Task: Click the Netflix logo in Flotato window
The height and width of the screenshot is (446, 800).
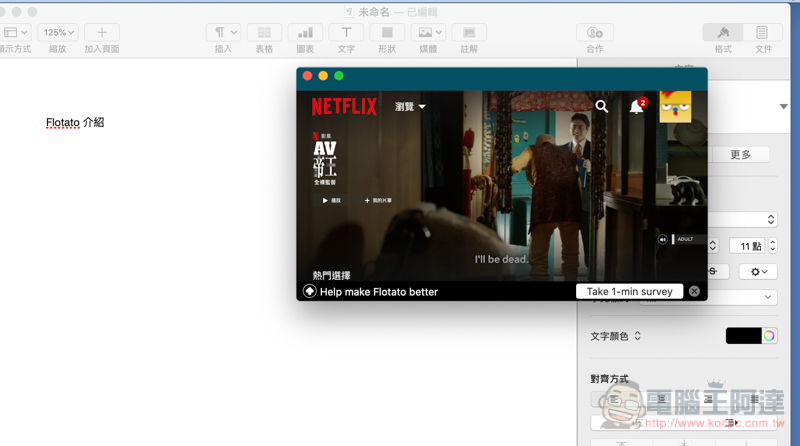Action: [x=344, y=107]
